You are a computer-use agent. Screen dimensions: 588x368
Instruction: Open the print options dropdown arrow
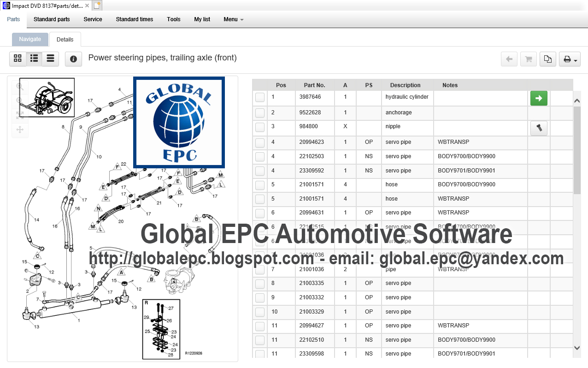coord(576,60)
